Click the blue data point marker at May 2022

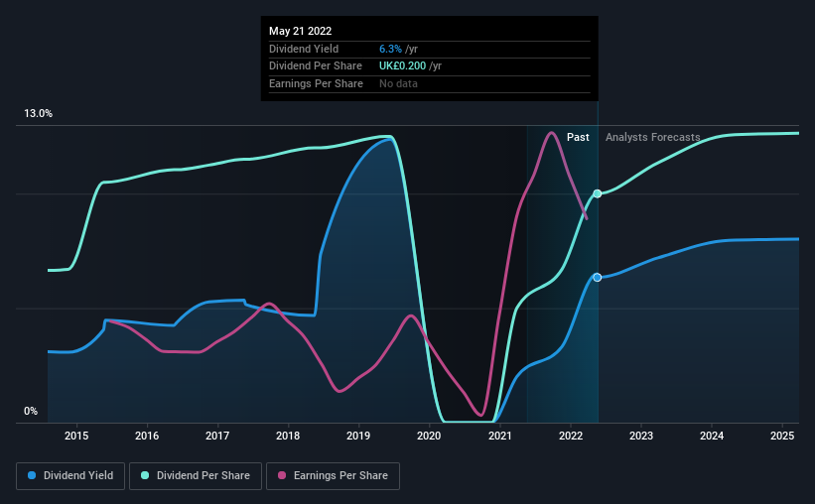598,278
